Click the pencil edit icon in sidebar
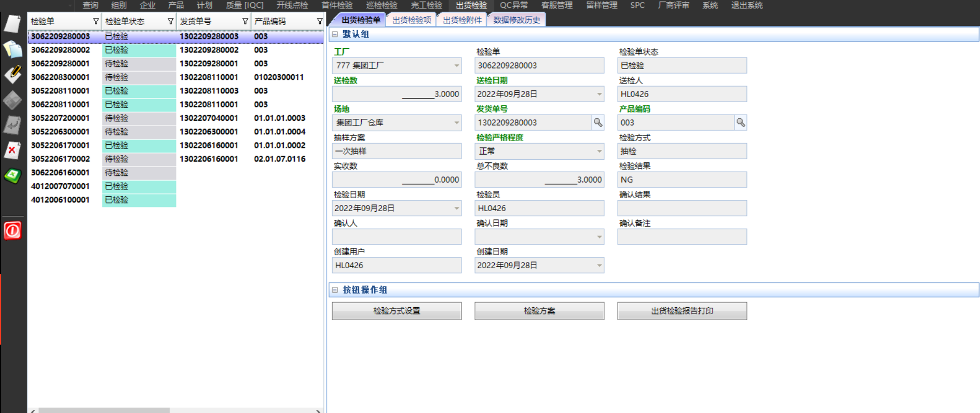The image size is (980, 413). click(x=12, y=74)
